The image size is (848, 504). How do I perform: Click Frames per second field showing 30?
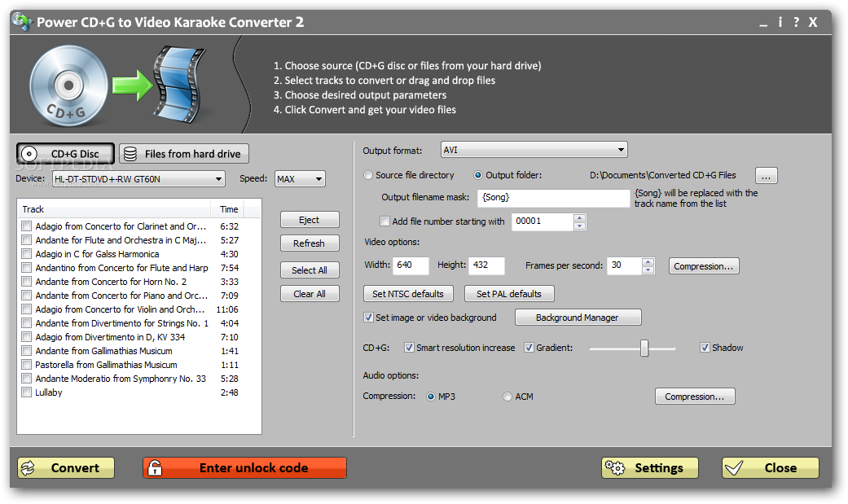[x=624, y=265]
